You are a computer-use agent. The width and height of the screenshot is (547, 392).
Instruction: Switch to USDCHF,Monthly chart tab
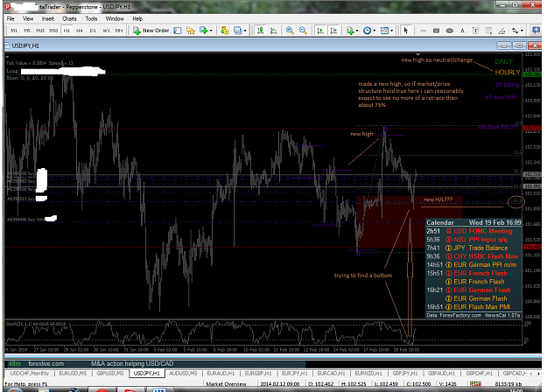coord(29,373)
